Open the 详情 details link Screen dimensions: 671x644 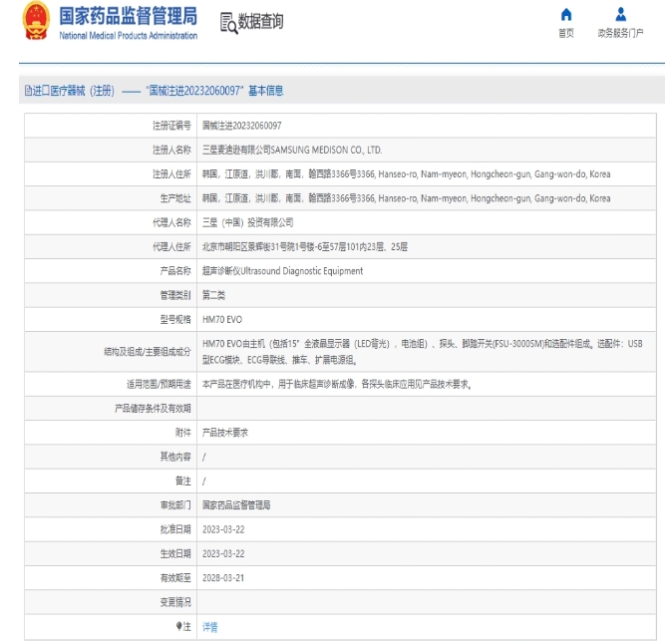click(x=209, y=627)
